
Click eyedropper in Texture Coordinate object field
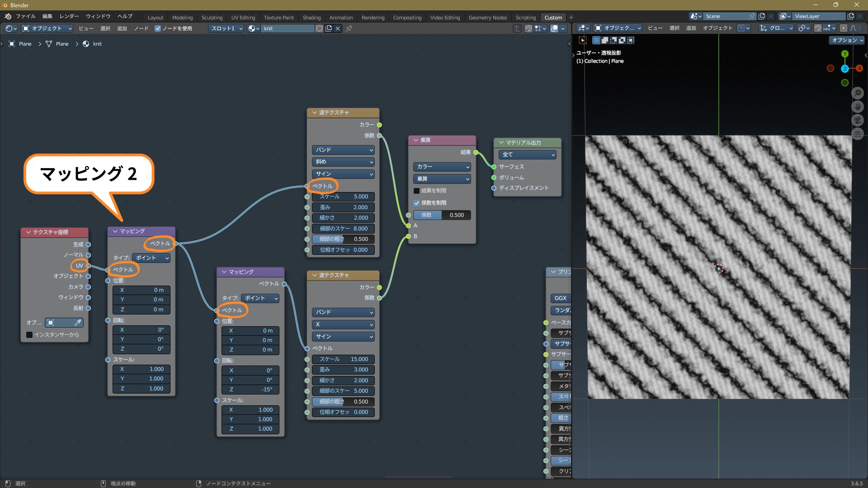pos(78,323)
